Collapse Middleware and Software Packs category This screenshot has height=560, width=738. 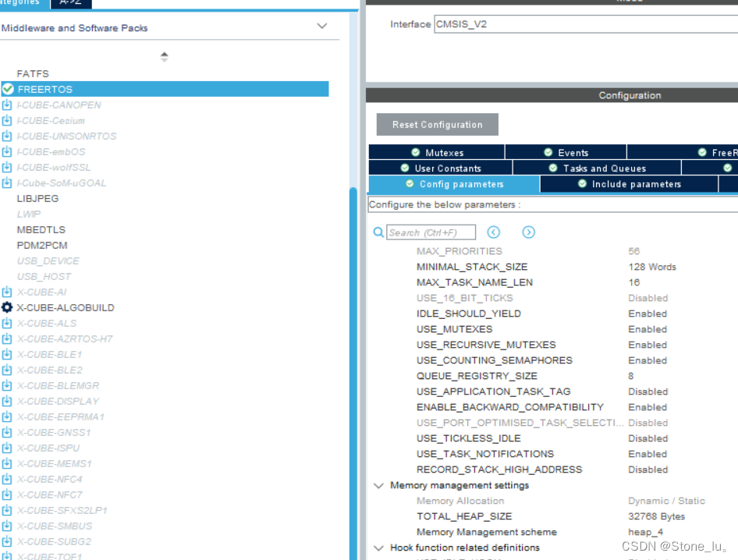tap(322, 26)
